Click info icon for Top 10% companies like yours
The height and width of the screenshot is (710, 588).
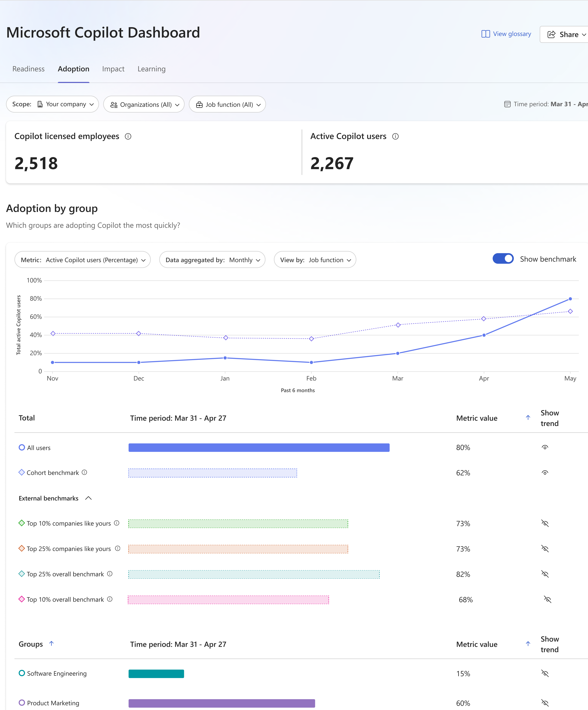click(x=117, y=523)
